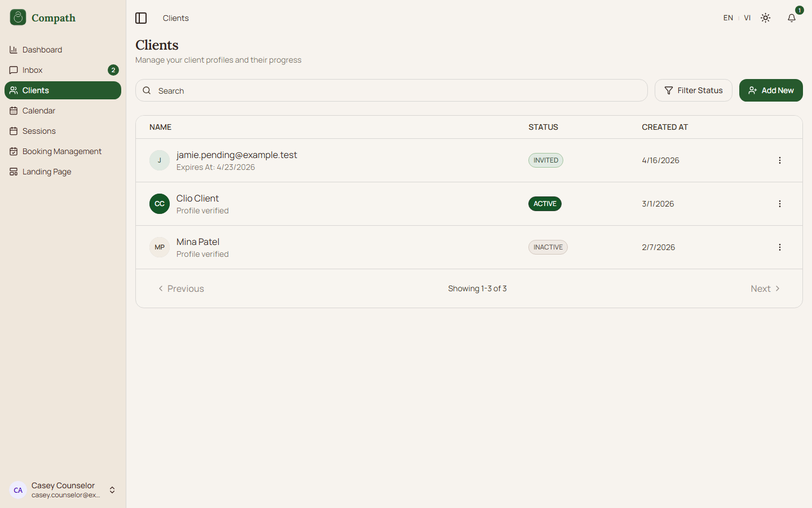The image size is (812, 508).
Task: Click the Expires At: 4/23/2026 text
Action: point(215,167)
